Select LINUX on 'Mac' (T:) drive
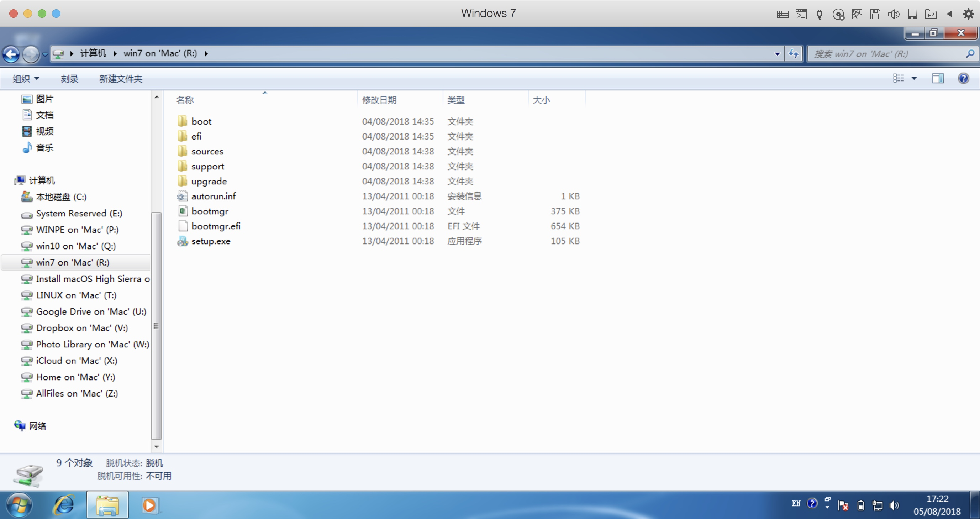 (76, 295)
